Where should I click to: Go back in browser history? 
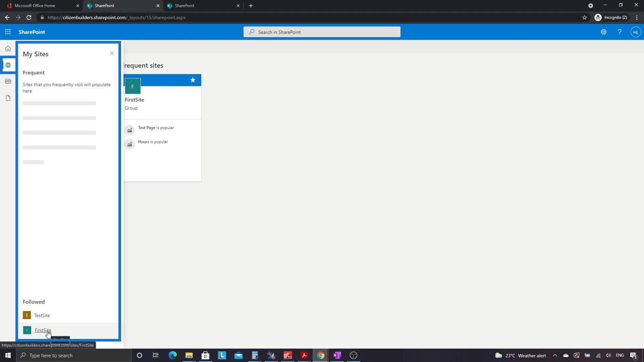[x=7, y=18]
